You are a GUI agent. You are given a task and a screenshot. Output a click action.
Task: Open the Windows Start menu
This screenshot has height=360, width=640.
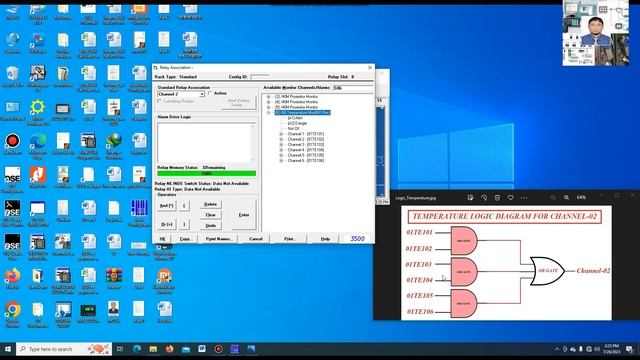coord(8,349)
